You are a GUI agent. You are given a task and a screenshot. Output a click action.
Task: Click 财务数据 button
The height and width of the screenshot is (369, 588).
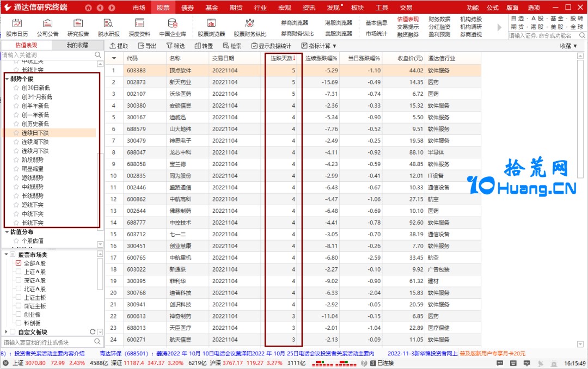[x=439, y=19]
